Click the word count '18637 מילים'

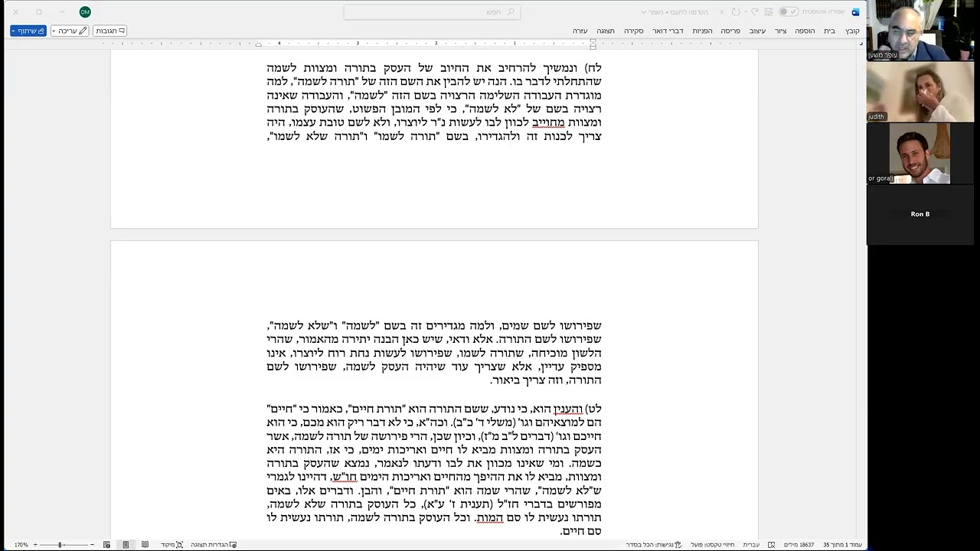(798, 545)
